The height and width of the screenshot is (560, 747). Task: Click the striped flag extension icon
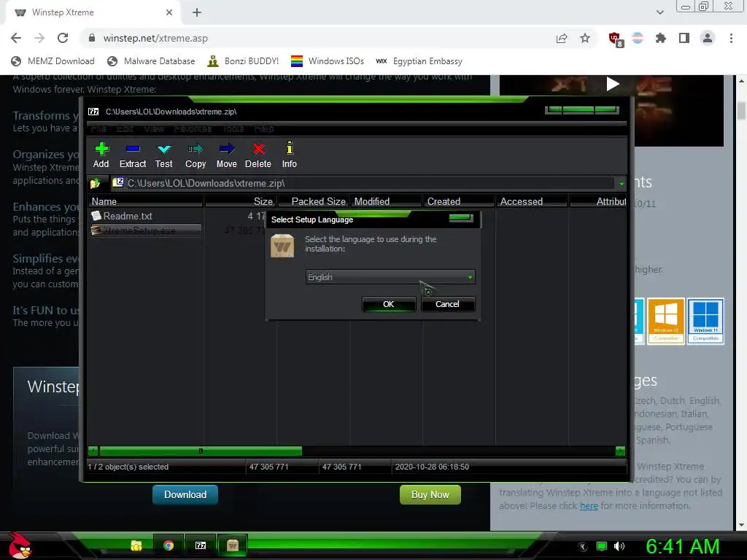tap(638, 38)
